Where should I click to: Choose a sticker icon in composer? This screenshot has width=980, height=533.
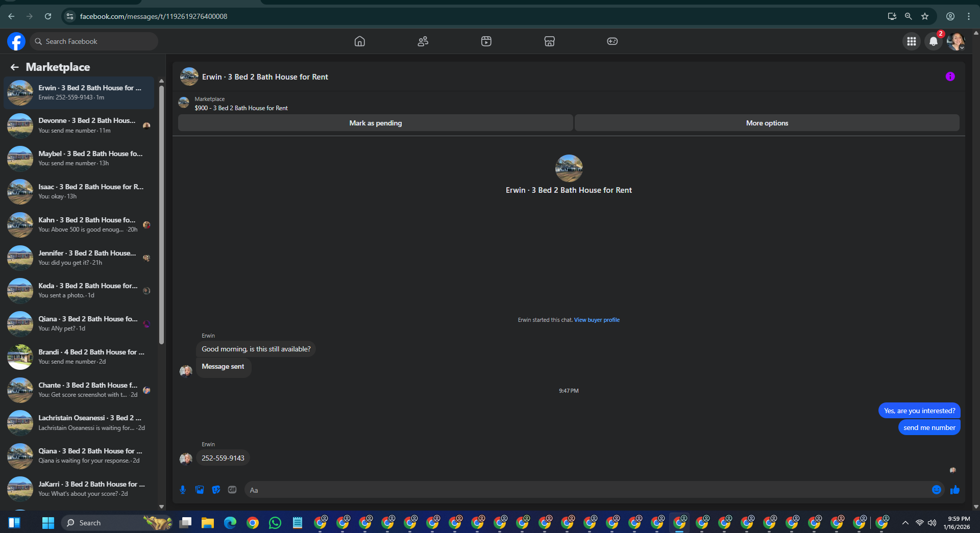pos(216,490)
